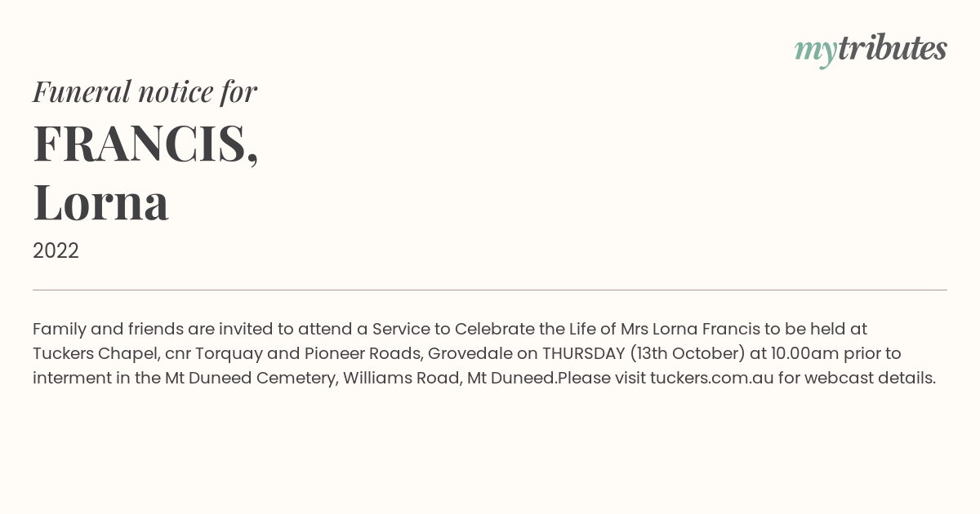Click the "(13th October)" date text
Image resolution: width=980 pixels, height=514 pixels.
(x=687, y=353)
